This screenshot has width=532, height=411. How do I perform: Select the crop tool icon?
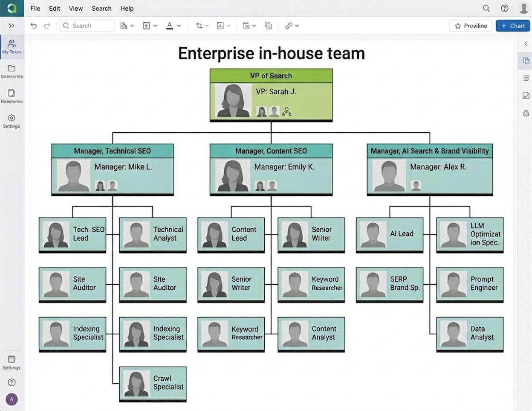(199, 26)
